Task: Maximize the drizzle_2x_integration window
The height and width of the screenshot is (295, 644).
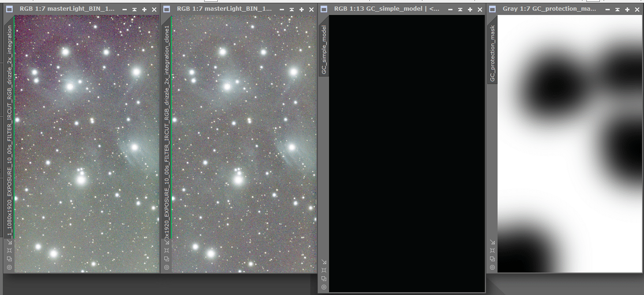Action: [144, 10]
